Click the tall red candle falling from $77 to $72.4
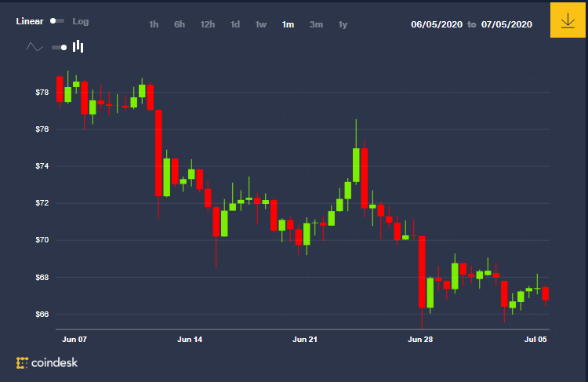Screen dimensions: 588x382 (x=158, y=153)
